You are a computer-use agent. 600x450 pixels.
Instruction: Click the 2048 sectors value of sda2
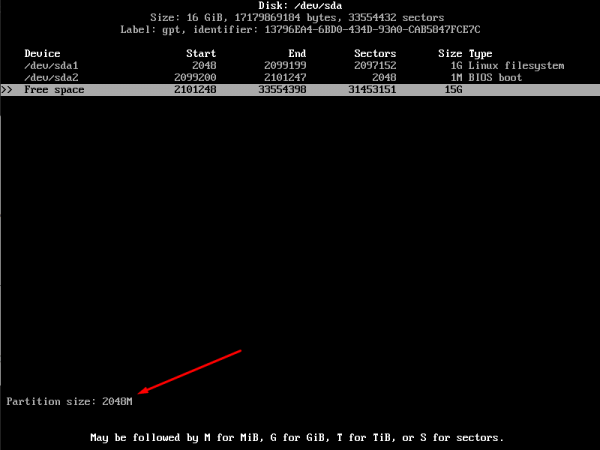[x=384, y=77]
